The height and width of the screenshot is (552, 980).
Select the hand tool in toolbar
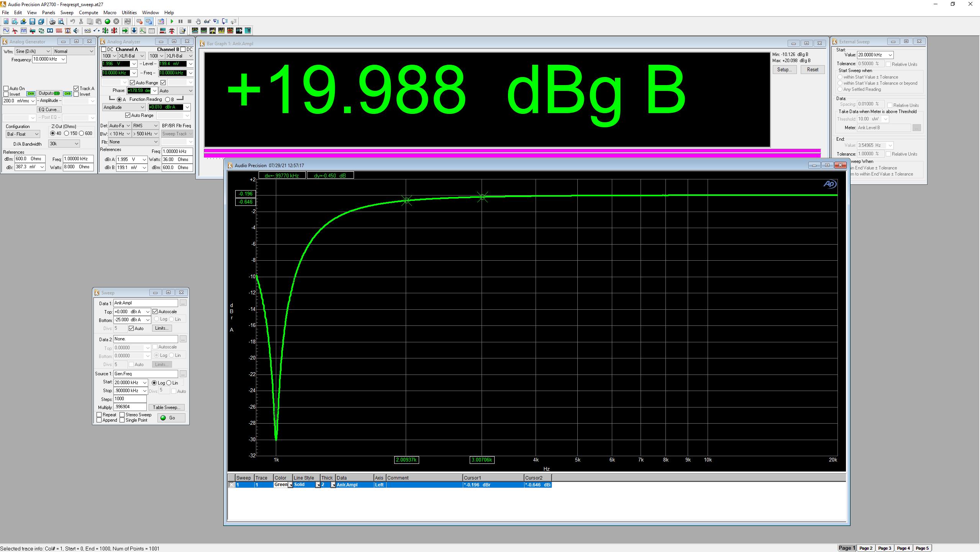(x=198, y=21)
